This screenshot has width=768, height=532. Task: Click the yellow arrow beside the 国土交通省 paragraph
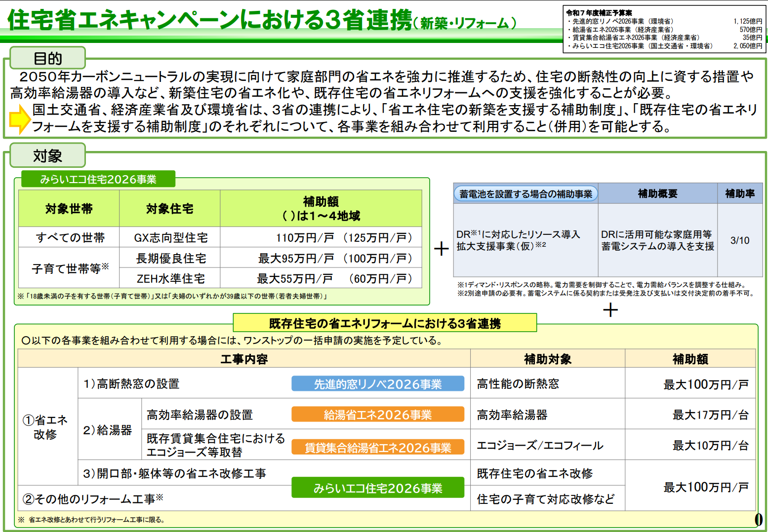point(20,119)
